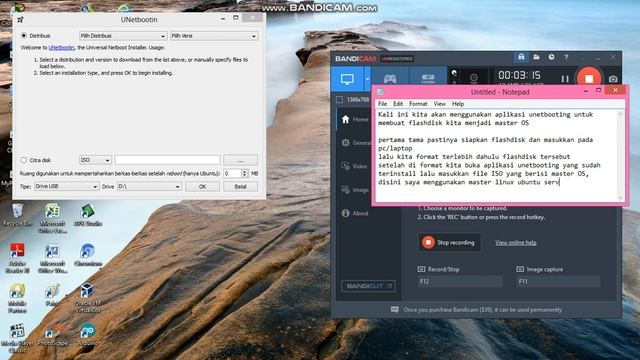This screenshot has height=360, width=640.
Task: Open the Tipe Drive USB dropdown
Action: (x=67, y=186)
